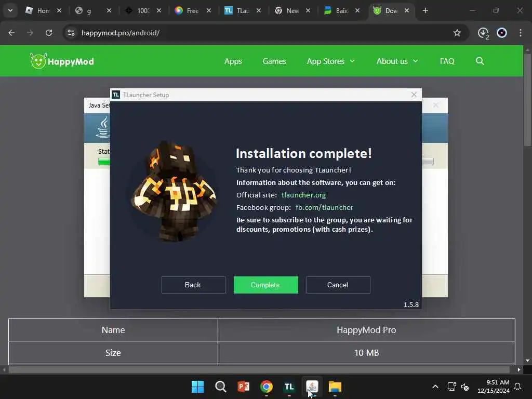Image resolution: width=532 pixels, height=399 pixels.
Task: Show hidden system tray icons
Action: click(x=435, y=387)
